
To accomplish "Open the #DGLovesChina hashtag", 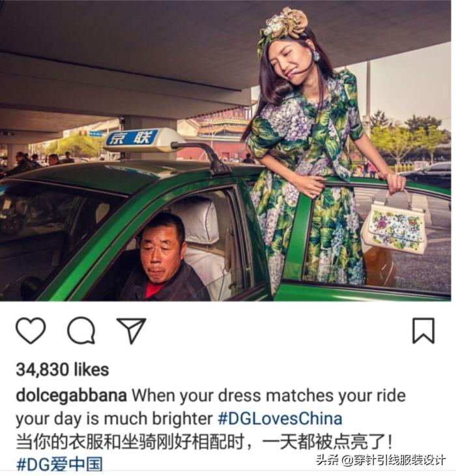I will pos(280,419).
